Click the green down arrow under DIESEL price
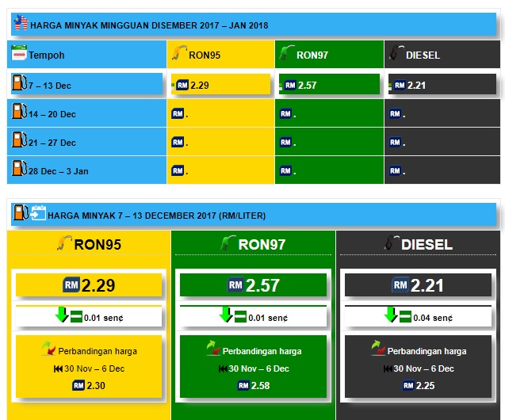The width and height of the screenshot is (505, 420). point(392,316)
